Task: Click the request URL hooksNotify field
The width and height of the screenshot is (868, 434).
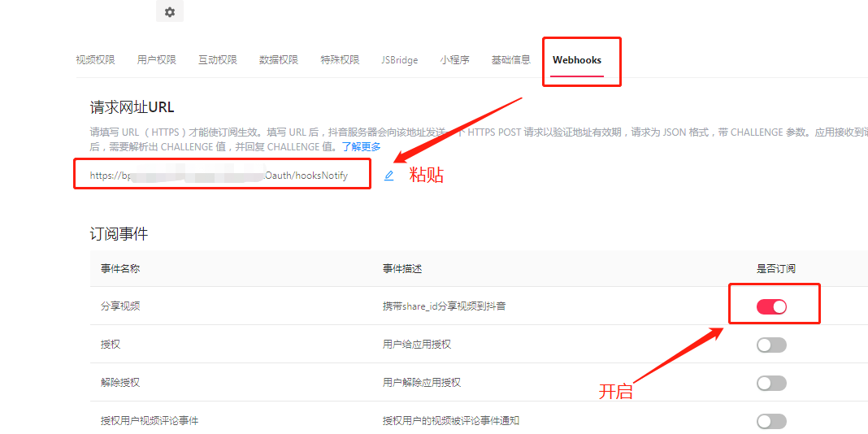Action: 221,176
